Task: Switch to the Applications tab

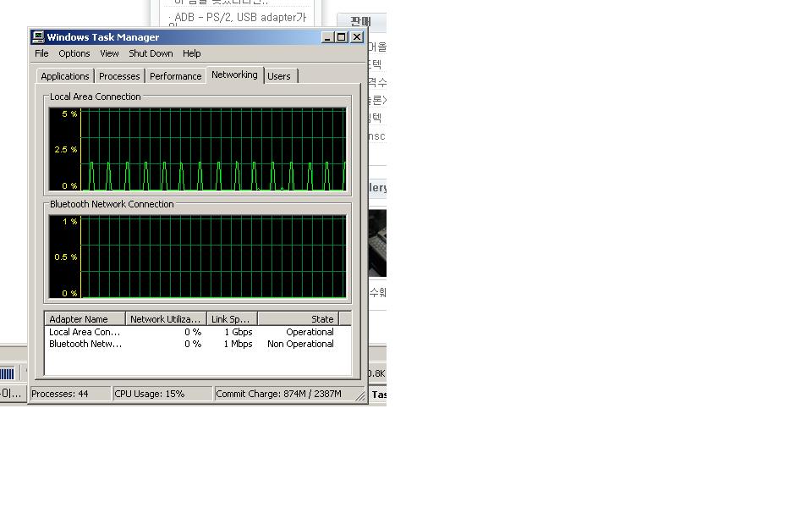Action: pos(65,76)
